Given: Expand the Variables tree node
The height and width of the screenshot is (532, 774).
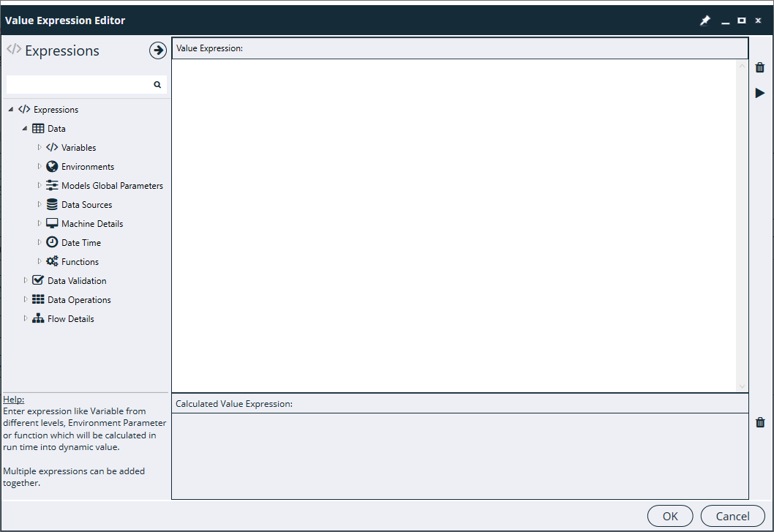Looking at the screenshot, I should click(40, 148).
